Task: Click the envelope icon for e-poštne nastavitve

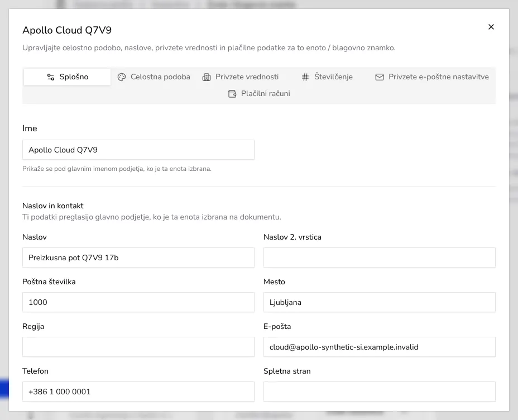Action: [x=380, y=77]
